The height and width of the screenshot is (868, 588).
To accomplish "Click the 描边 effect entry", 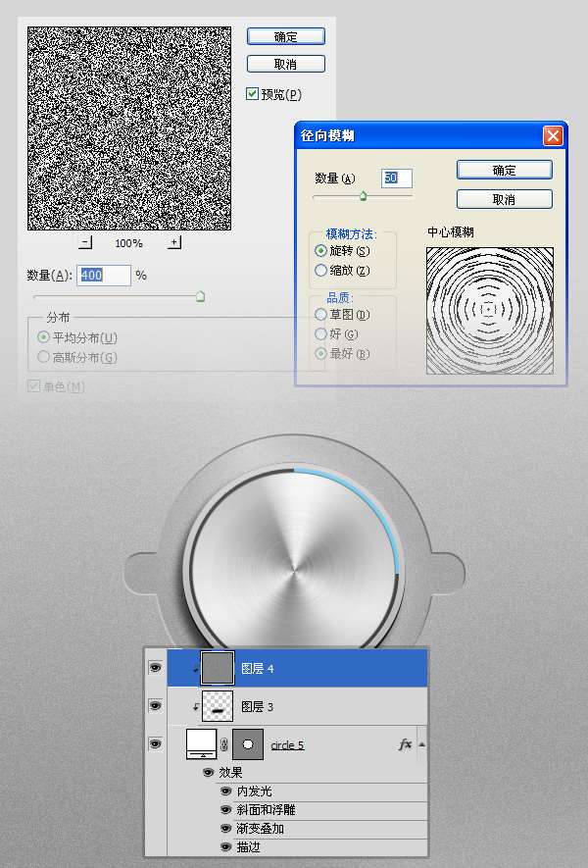I will [x=248, y=847].
